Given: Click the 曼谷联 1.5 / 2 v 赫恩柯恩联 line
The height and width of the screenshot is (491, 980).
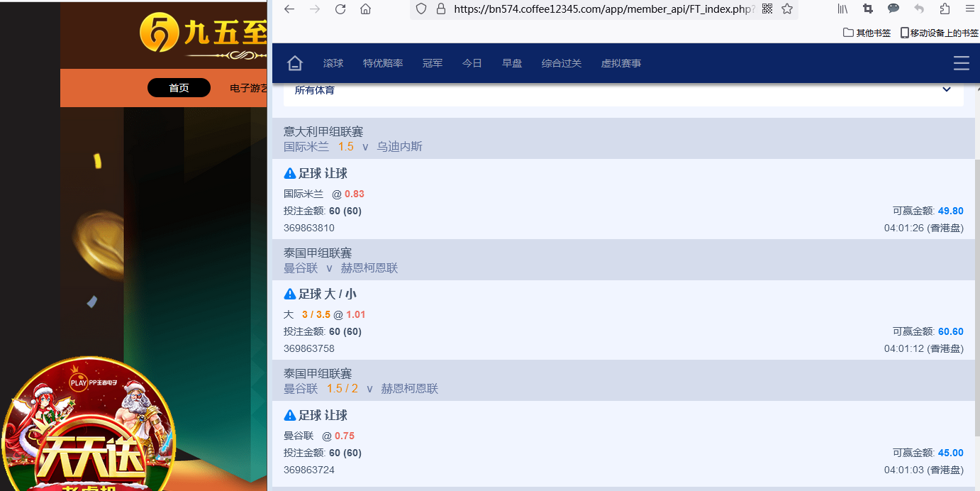Looking at the screenshot, I should point(361,388).
